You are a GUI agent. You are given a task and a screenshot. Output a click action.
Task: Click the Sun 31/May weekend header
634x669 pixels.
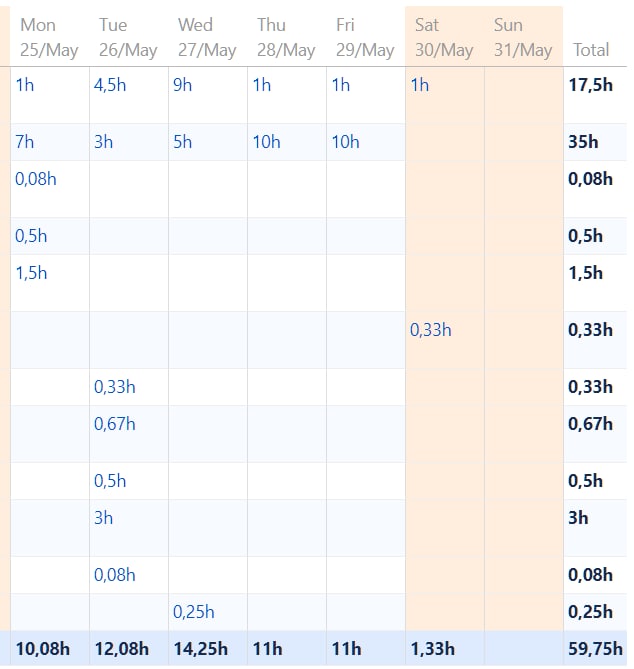(522, 37)
